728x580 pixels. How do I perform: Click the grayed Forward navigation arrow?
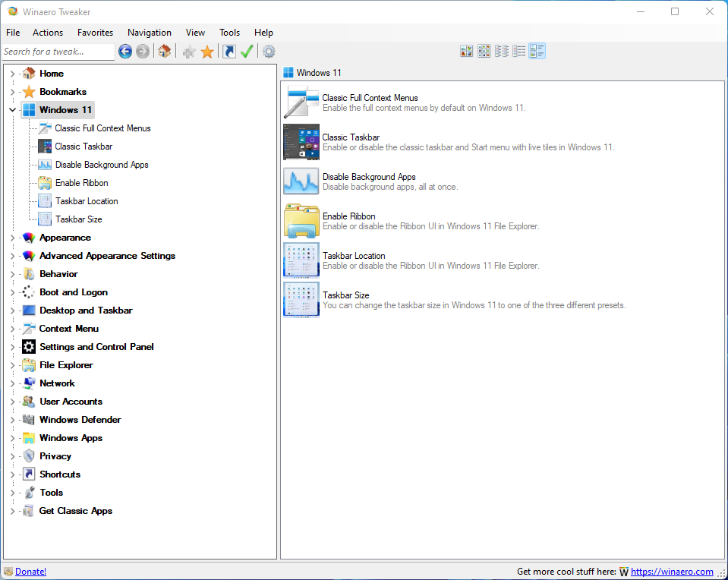coord(143,51)
